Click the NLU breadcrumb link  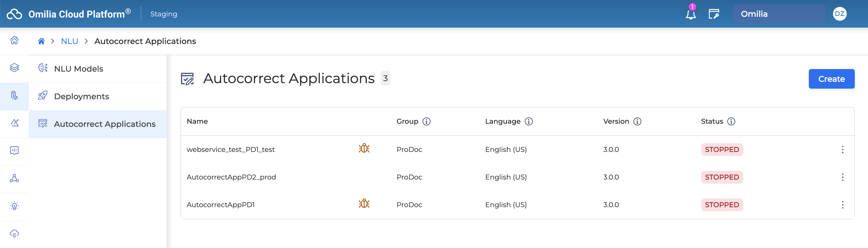click(x=70, y=41)
